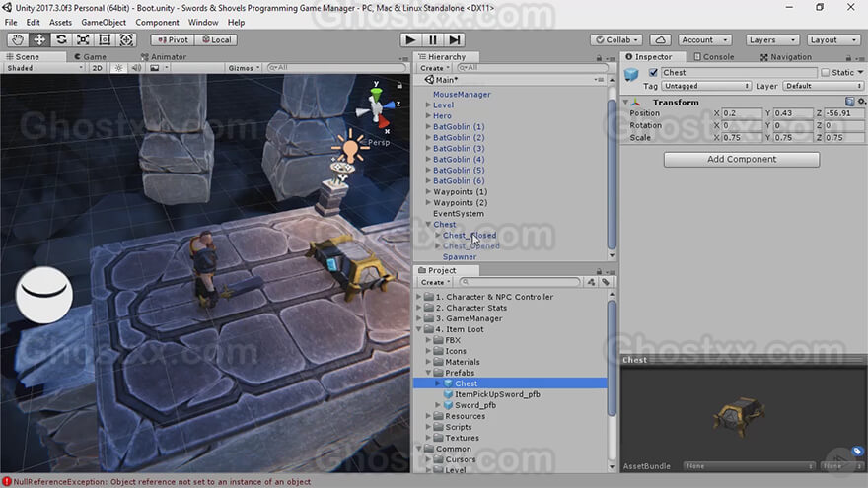Click the NullReferenceException error icon
This screenshot has width=868, height=488.
pos(7,482)
